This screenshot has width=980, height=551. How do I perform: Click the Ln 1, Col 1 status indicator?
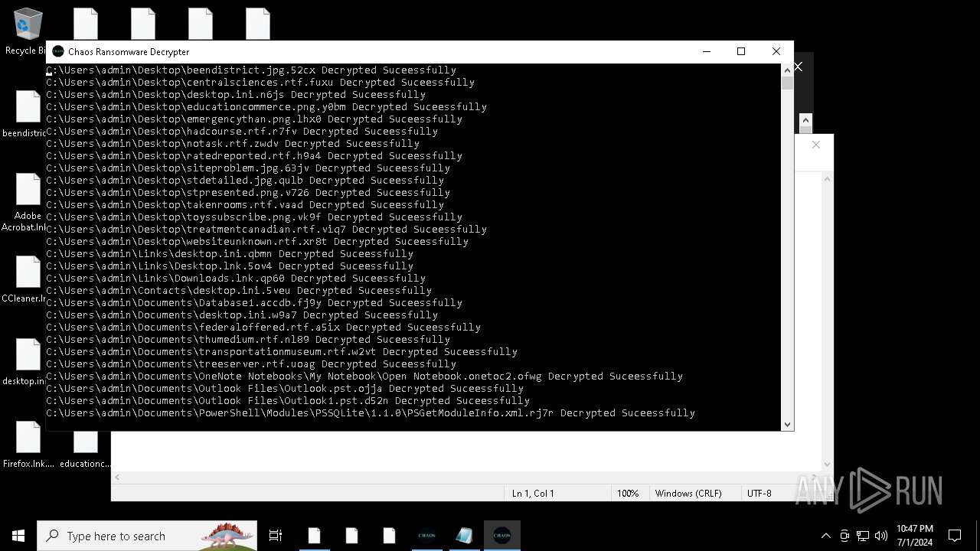[533, 494]
